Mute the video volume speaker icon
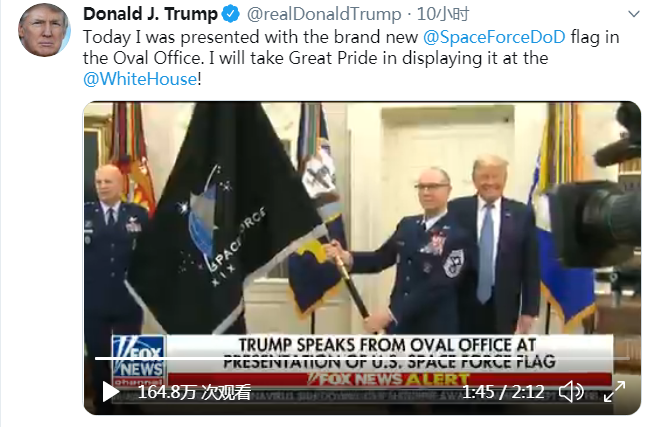This screenshot has width=656, height=427. pos(571,392)
